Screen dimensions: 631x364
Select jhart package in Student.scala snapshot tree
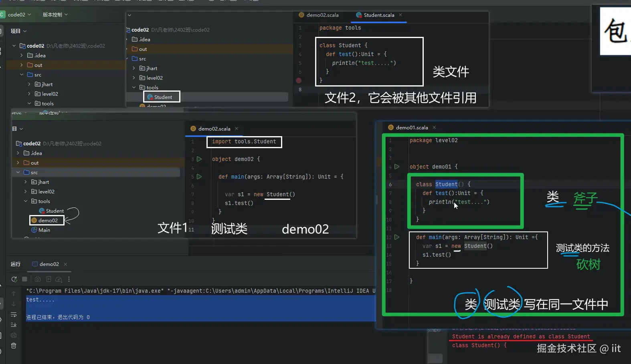tap(148, 68)
